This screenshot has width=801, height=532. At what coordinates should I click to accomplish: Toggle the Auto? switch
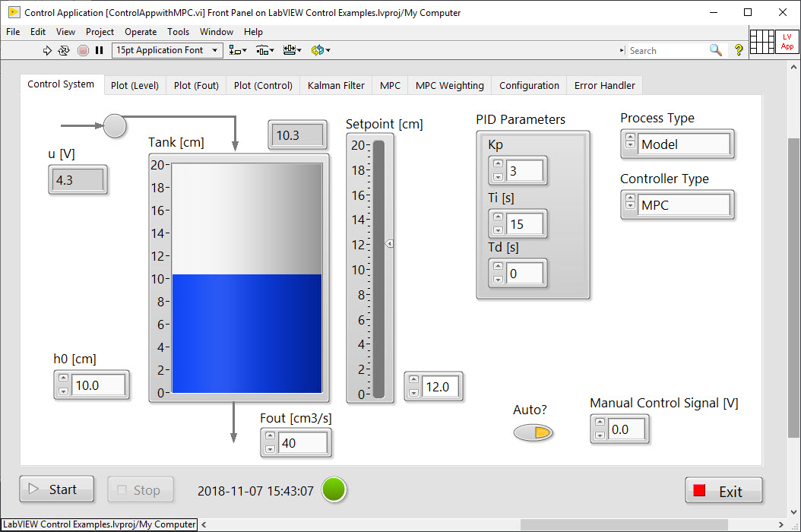(x=533, y=432)
